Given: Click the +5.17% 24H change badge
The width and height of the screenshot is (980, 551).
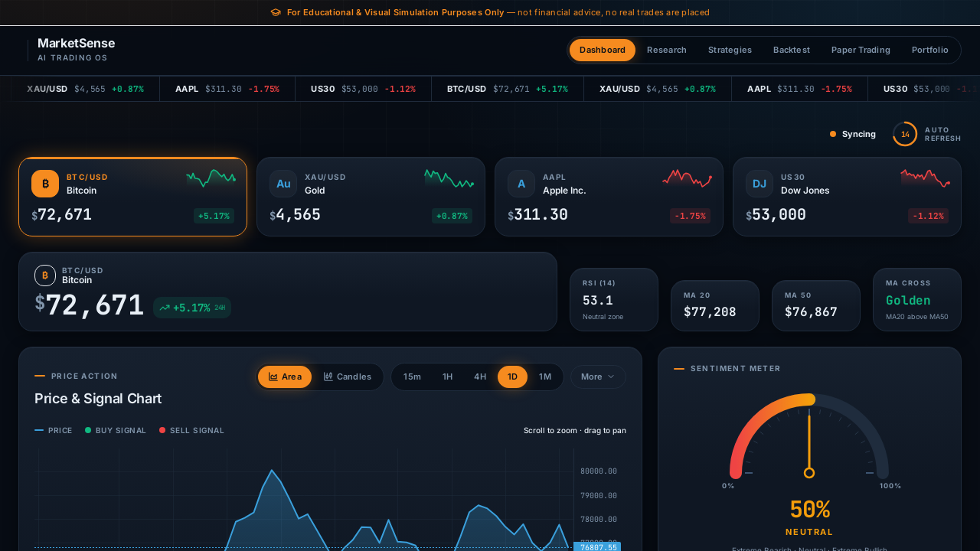Looking at the screenshot, I should (x=192, y=308).
